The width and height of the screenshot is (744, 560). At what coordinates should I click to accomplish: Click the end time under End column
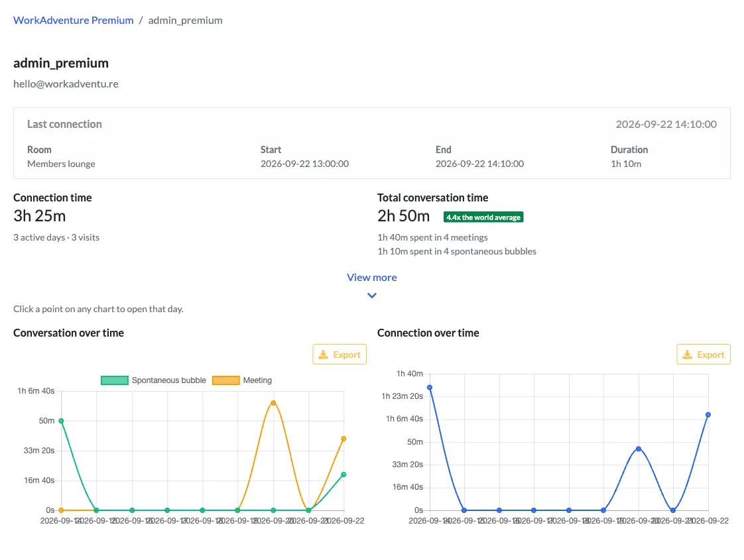coord(479,164)
